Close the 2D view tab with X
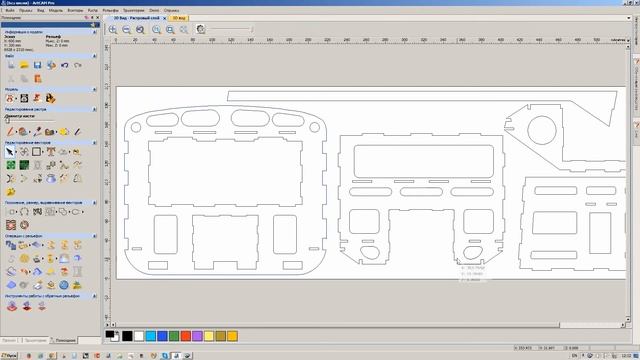 pyautogui.click(x=164, y=18)
